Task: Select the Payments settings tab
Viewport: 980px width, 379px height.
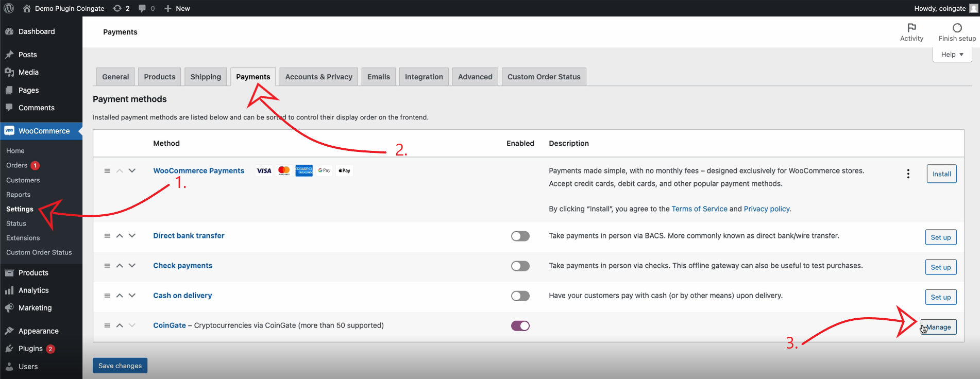Action: pyautogui.click(x=253, y=77)
